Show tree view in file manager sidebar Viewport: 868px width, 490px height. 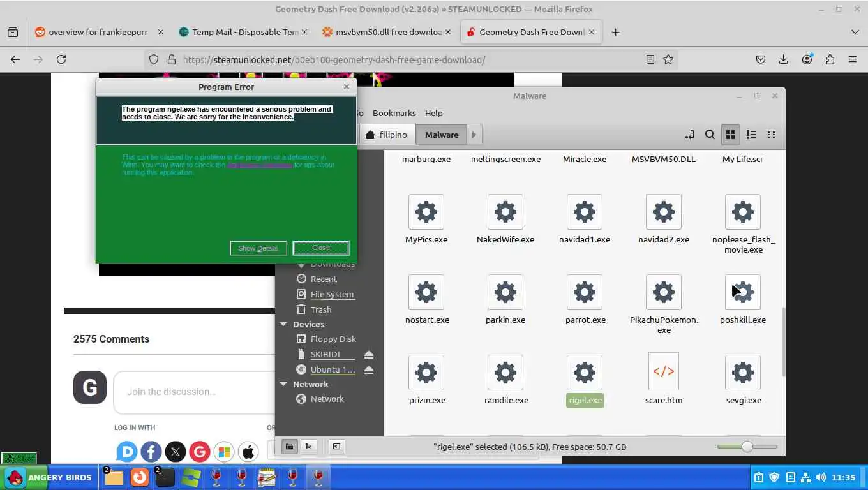pyautogui.click(x=310, y=447)
